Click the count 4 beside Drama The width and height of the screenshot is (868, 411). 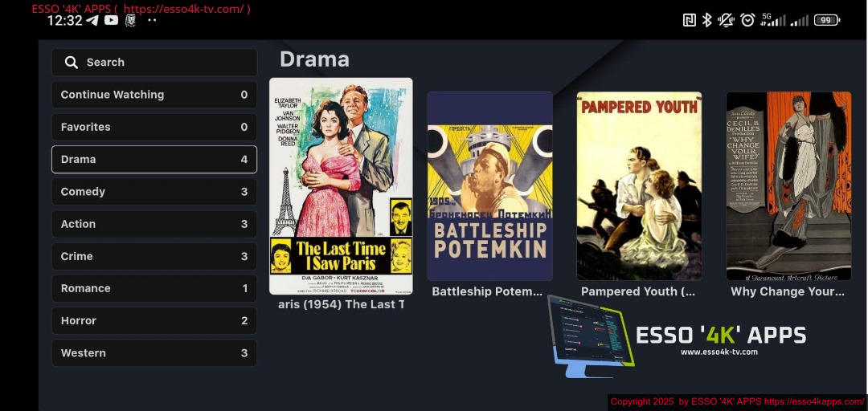point(244,159)
